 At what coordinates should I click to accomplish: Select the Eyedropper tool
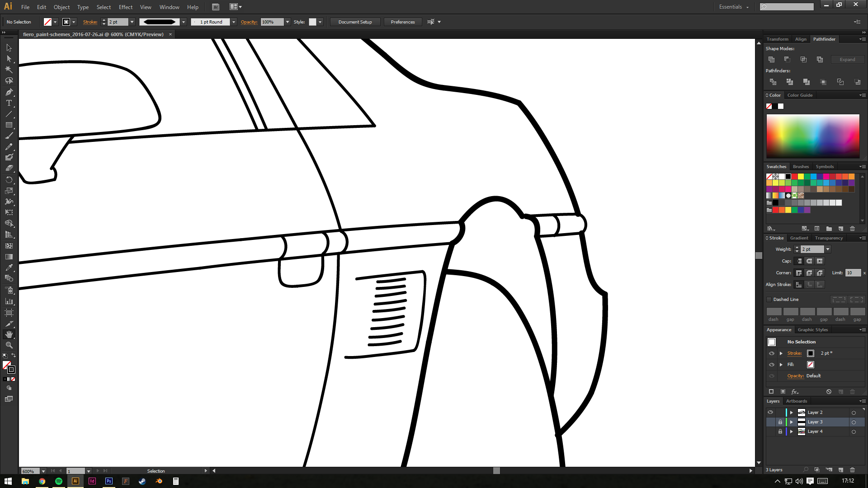pos(9,267)
